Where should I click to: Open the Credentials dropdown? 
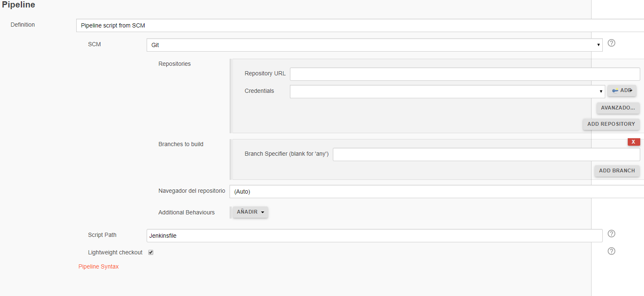(447, 92)
